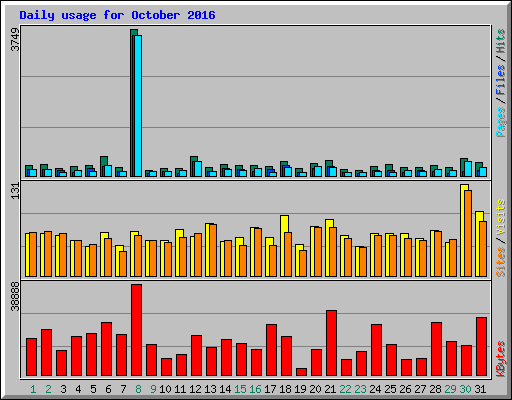Click the 131 axis value label
Viewport: 512px width, 400px height.
coord(15,191)
